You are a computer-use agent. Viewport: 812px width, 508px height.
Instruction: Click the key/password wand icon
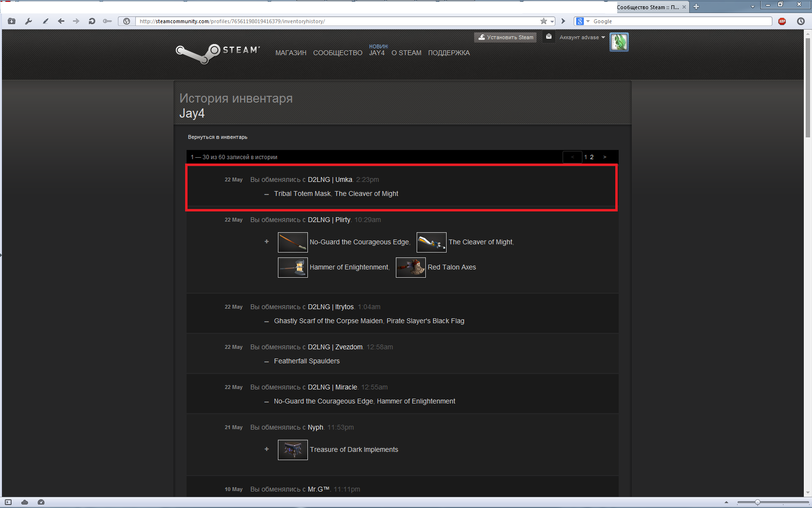click(107, 21)
